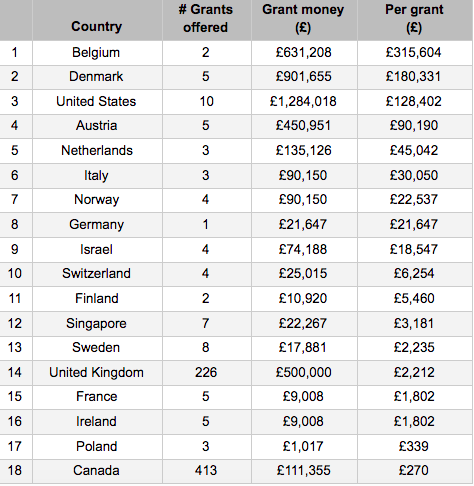Click row number 12 for Singapore
This screenshot has height=486, width=474.
click(16, 324)
